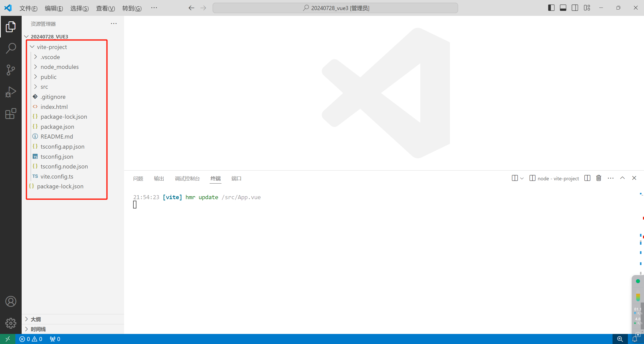Go forward using the navigation arrow

(x=203, y=8)
